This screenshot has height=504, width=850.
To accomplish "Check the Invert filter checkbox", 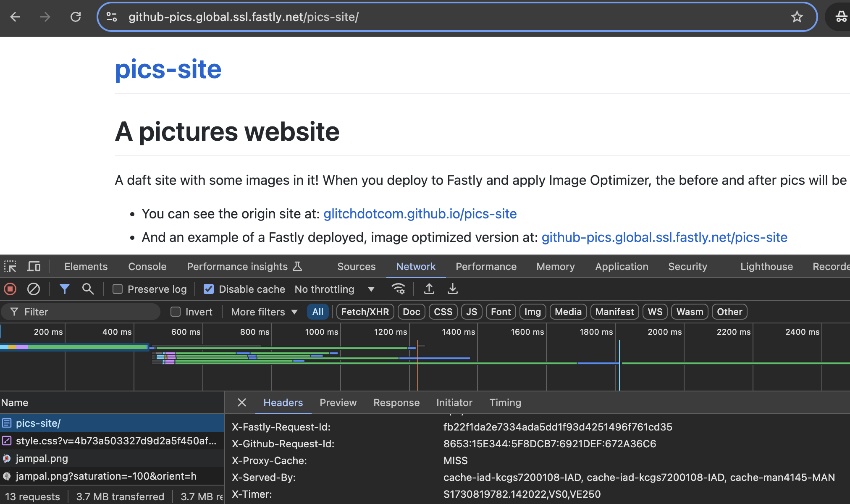I will tap(176, 312).
